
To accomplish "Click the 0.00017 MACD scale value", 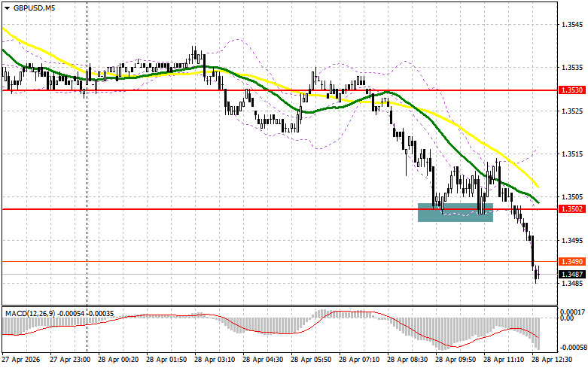I will pos(572,312).
